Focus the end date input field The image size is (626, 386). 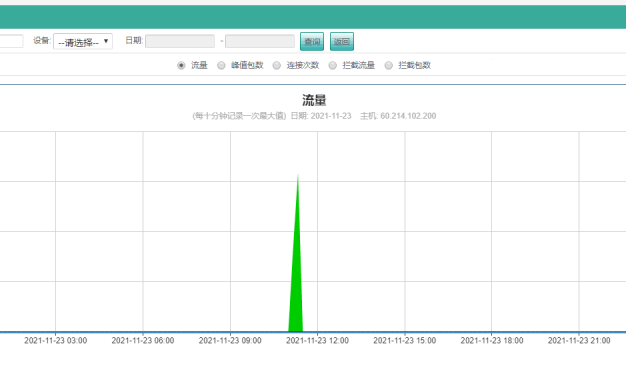pos(260,41)
